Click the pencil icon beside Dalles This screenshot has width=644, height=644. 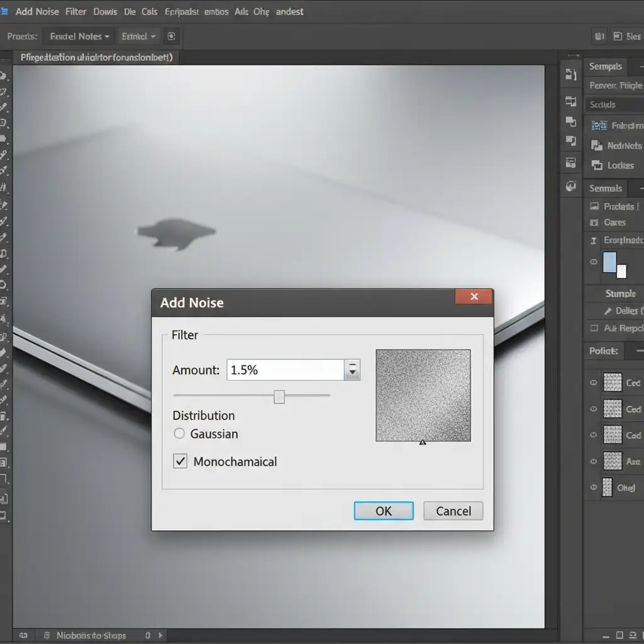608,311
